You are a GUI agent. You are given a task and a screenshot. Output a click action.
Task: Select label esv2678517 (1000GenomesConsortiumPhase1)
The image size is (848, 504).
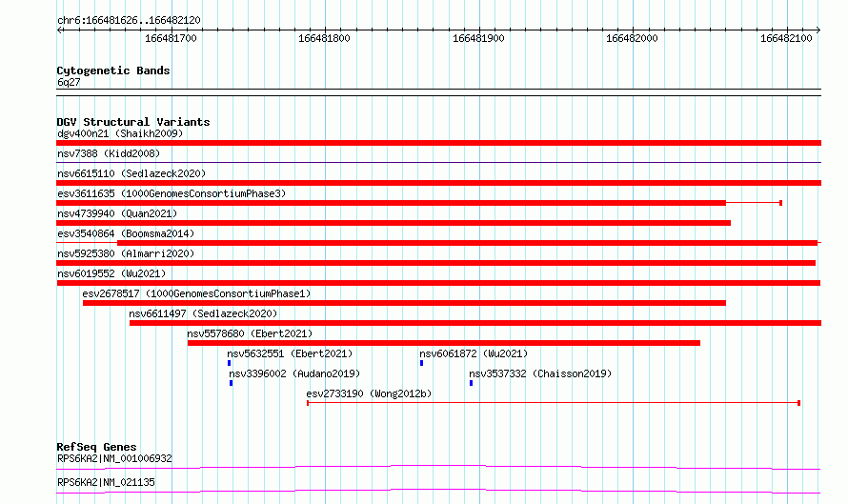[196, 293]
